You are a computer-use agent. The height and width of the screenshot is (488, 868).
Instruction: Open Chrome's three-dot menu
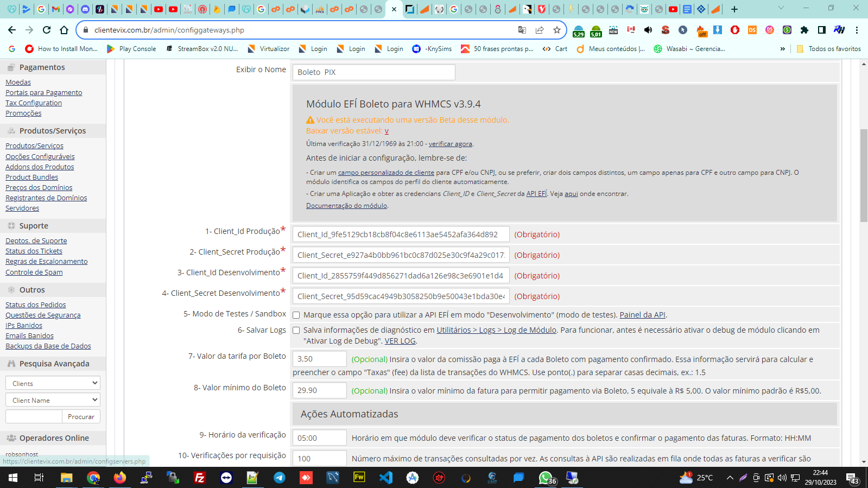[857, 30]
